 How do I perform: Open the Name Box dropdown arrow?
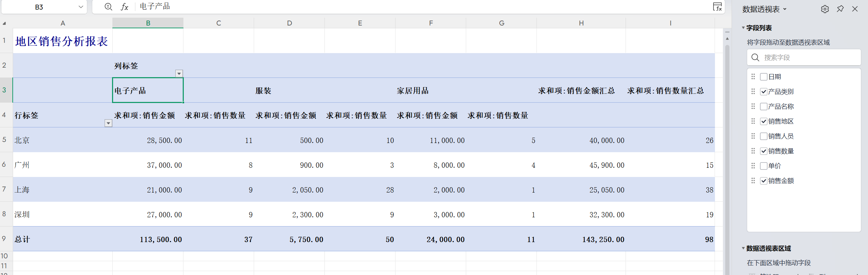[81, 7]
